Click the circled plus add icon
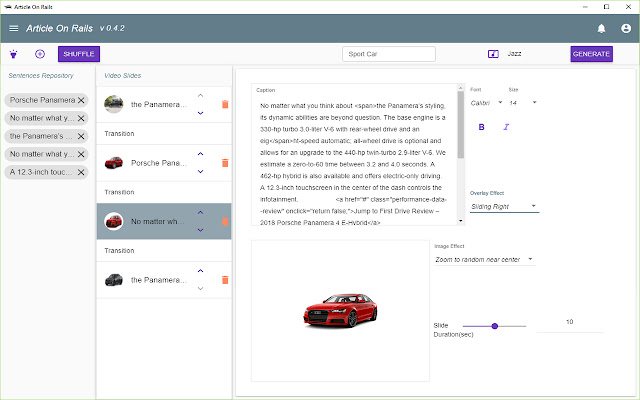Viewport: 640px width, 400px height. tap(40, 54)
